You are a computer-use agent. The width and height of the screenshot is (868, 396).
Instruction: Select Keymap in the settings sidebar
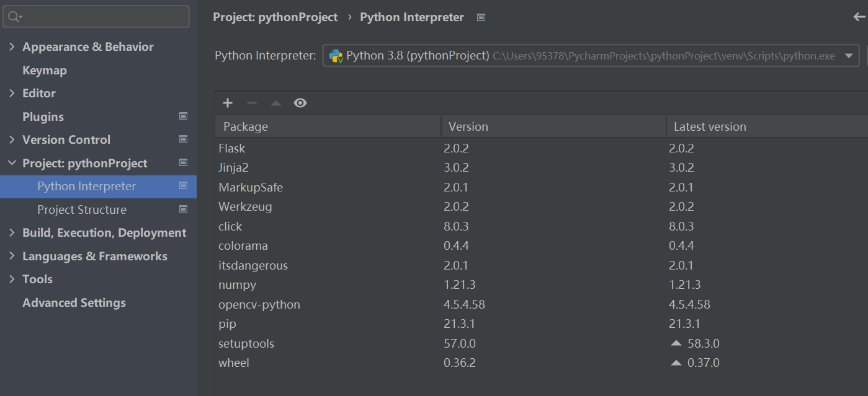pos(45,70)
